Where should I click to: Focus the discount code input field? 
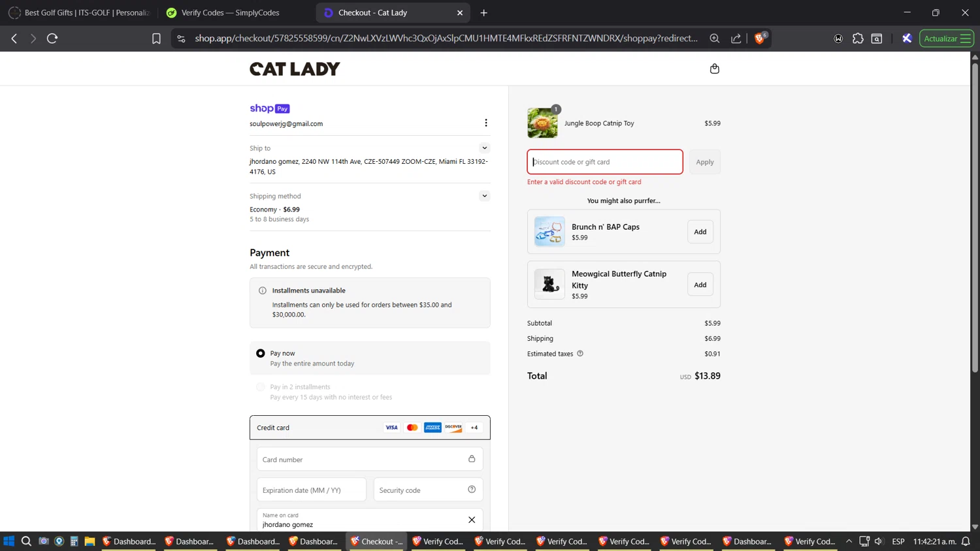point(605,162)
